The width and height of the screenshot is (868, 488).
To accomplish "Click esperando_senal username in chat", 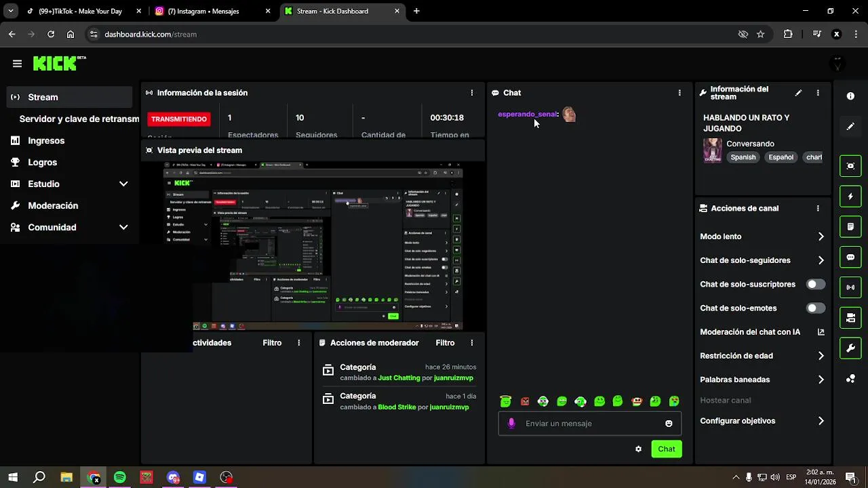I will click(527, 115).
